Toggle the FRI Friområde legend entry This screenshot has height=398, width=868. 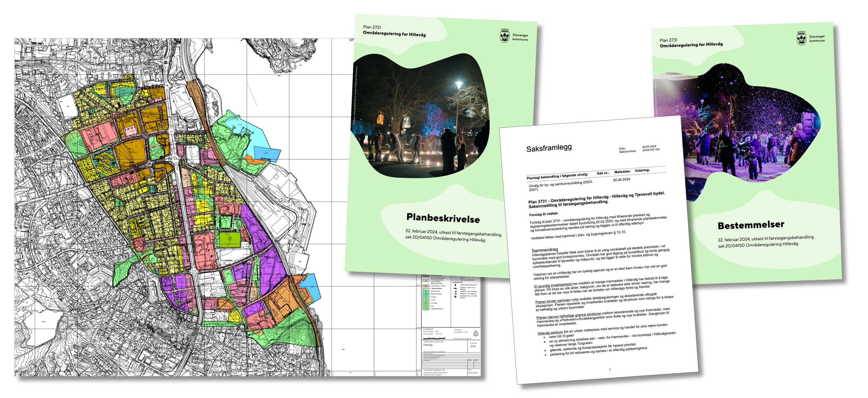tap(426, 303)
